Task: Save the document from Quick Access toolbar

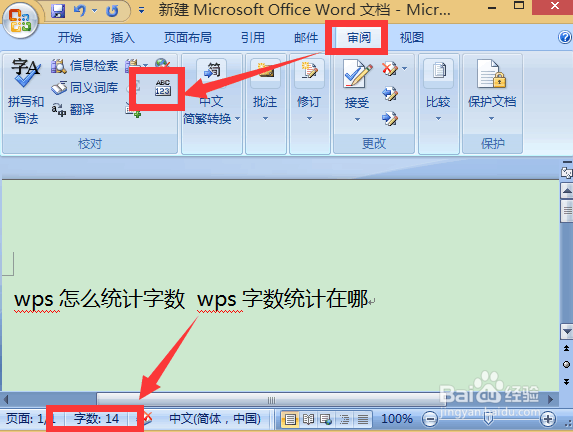Action: 58,11
